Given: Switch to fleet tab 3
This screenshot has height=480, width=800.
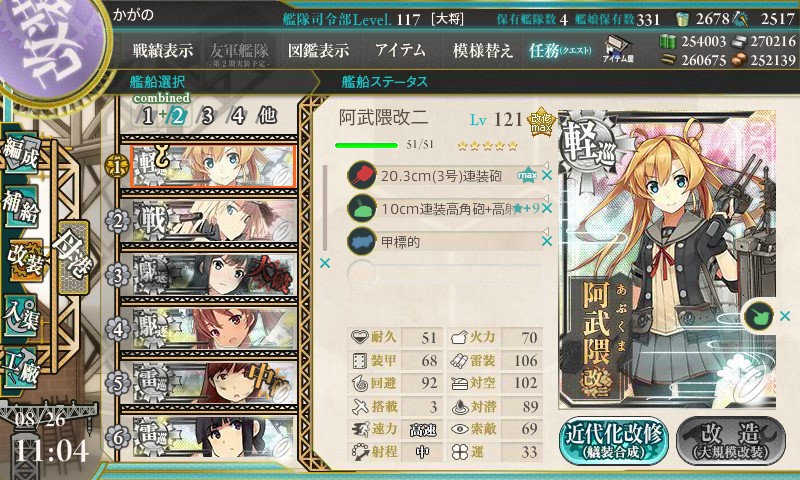Looking at the screenshot, I should tap(207, 116).
